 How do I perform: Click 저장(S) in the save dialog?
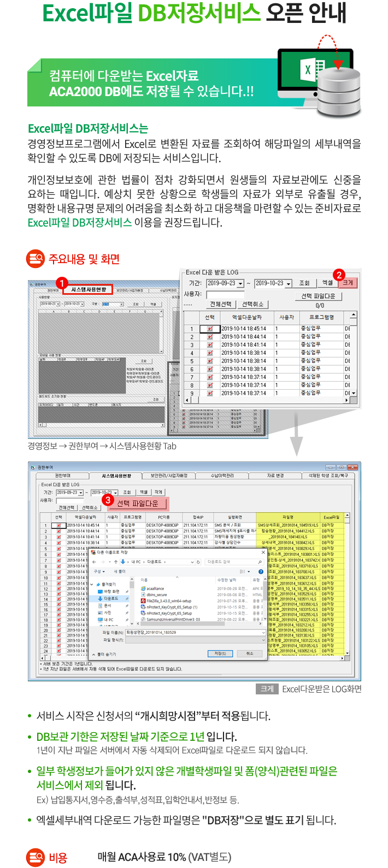(x=220, y=653)
